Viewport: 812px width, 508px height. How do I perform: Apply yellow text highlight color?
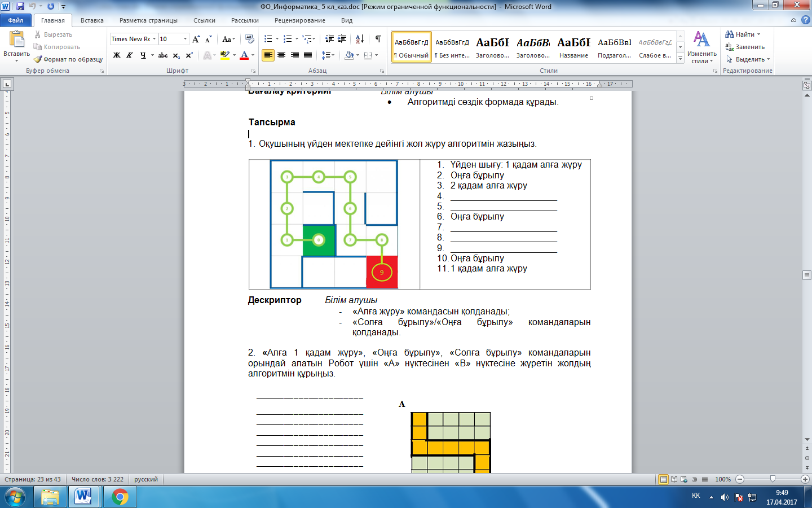224,55
